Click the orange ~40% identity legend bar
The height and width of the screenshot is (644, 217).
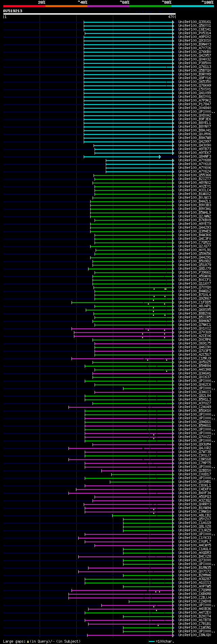[66, 6]
